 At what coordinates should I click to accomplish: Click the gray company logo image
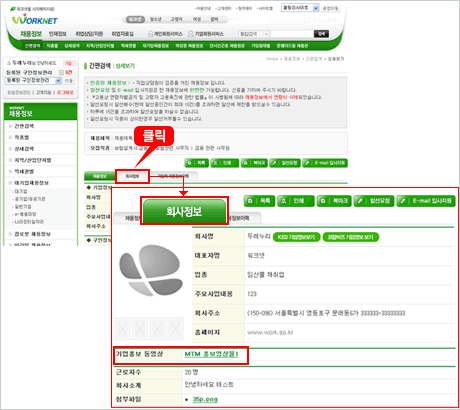[x=151, y=270]
